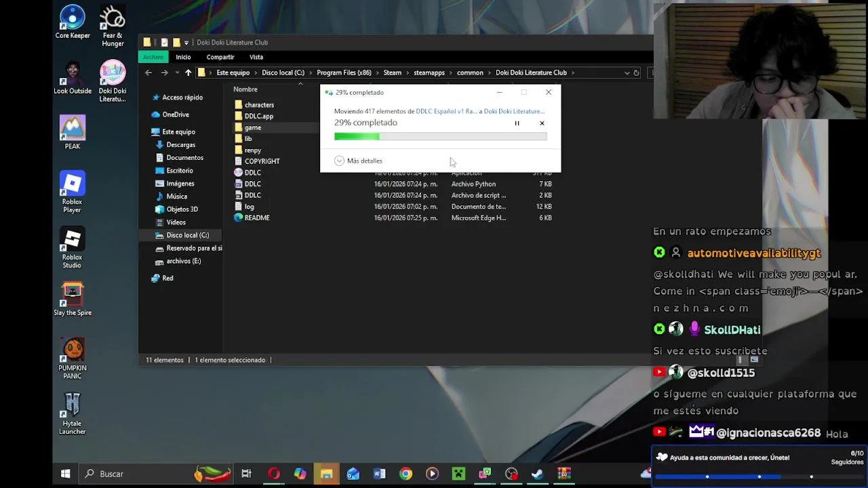Select the COPYRIGHT file
This screenshot has height=488, width=868.
click(x=262, y=161)
